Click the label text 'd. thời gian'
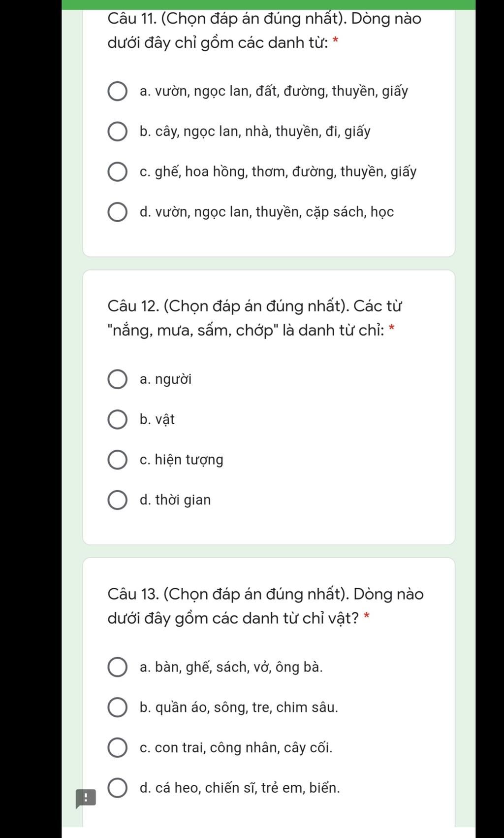Viewport: 504px width, 838px height. tap(175, 500)
